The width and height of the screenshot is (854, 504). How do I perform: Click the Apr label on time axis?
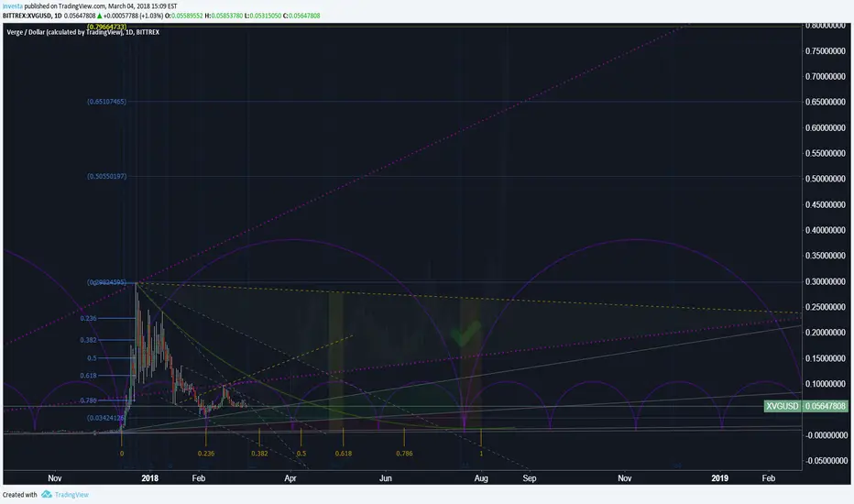pos(290,478)
